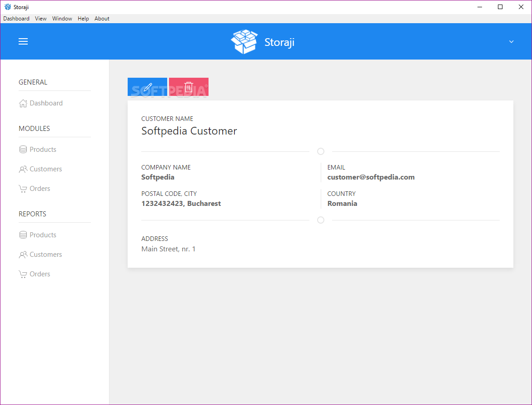Click the ADDRESS label
Viewport: 532px width, 405px height.
pos(155,239)
